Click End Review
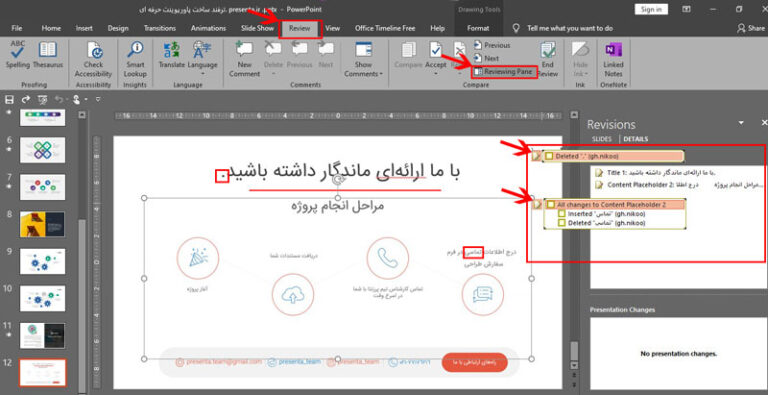Image resolution: width=768 pixels, height=395 pixels. 548,59
